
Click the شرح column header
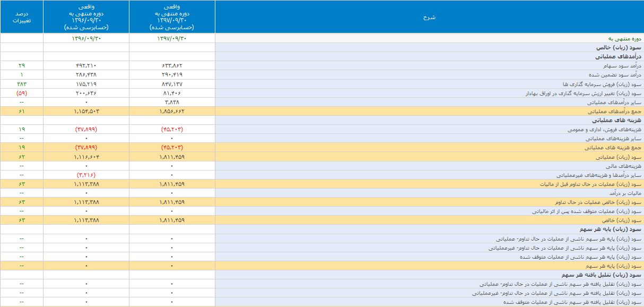[429, 17]
